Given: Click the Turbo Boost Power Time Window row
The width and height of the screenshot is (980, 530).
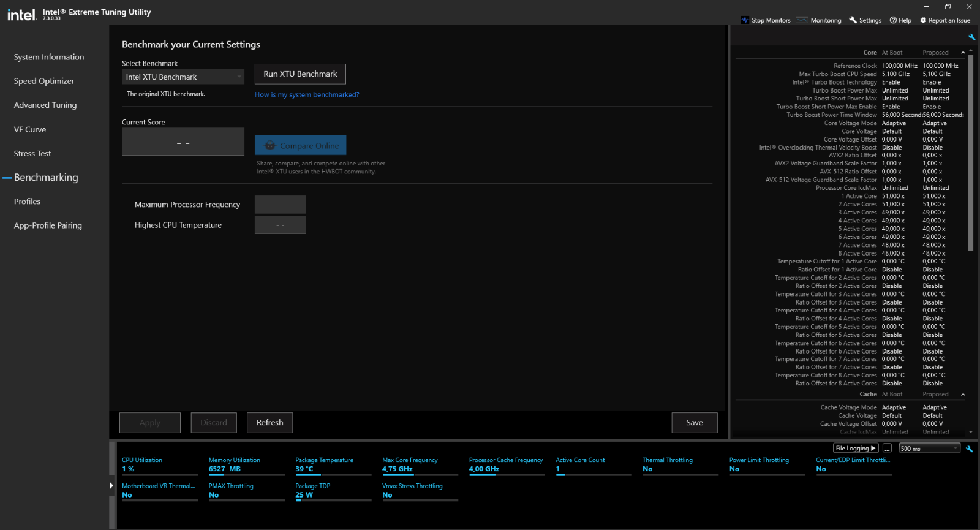Looking at the screenshot, I should (x=850, y=115).
